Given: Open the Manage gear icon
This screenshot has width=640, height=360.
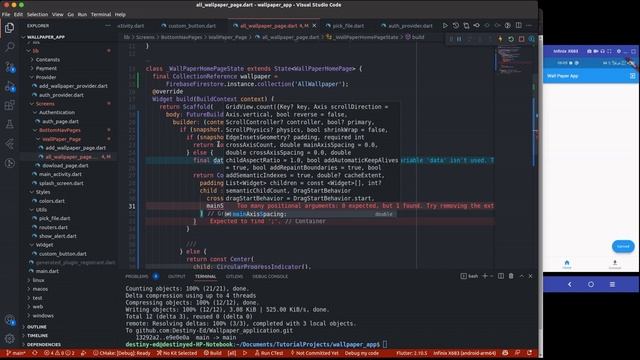Looking at the screenshot, I should 9,338.
